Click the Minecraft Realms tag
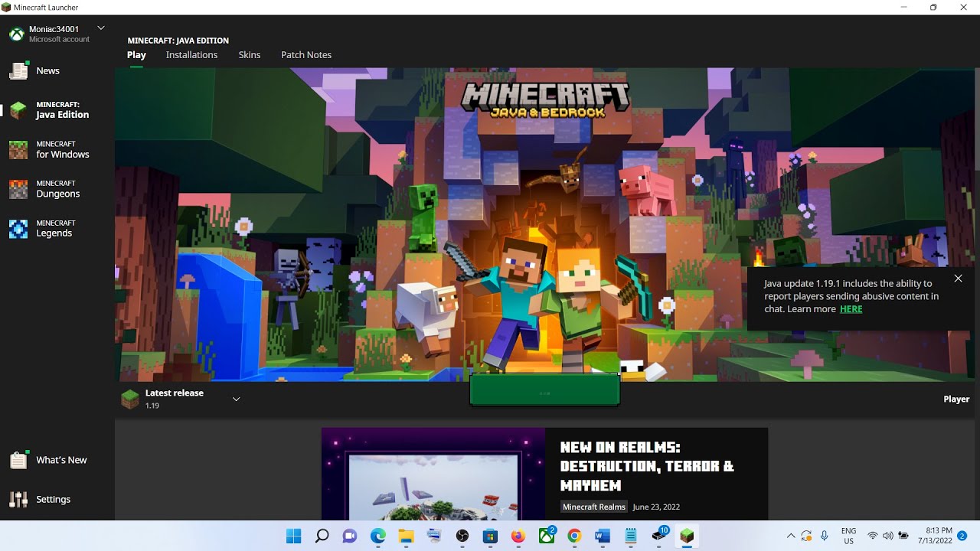Screen dimensions: 980x551 coord(594,507)
